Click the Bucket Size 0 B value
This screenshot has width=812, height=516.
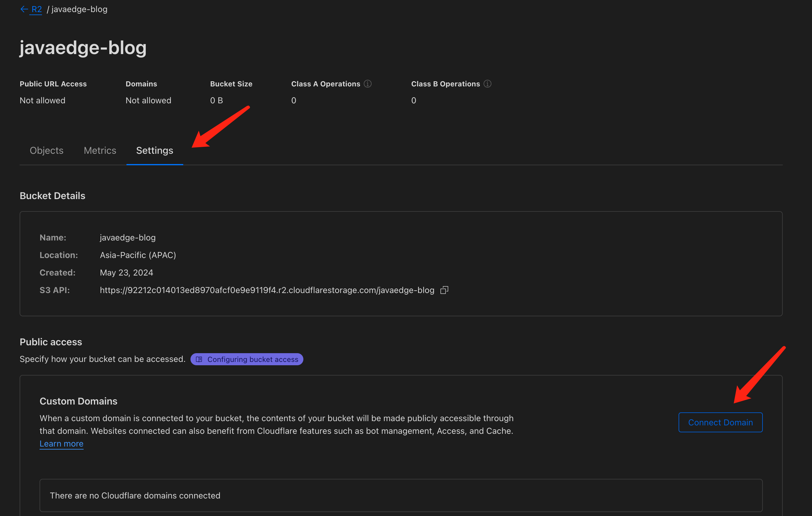click(216, 100)
